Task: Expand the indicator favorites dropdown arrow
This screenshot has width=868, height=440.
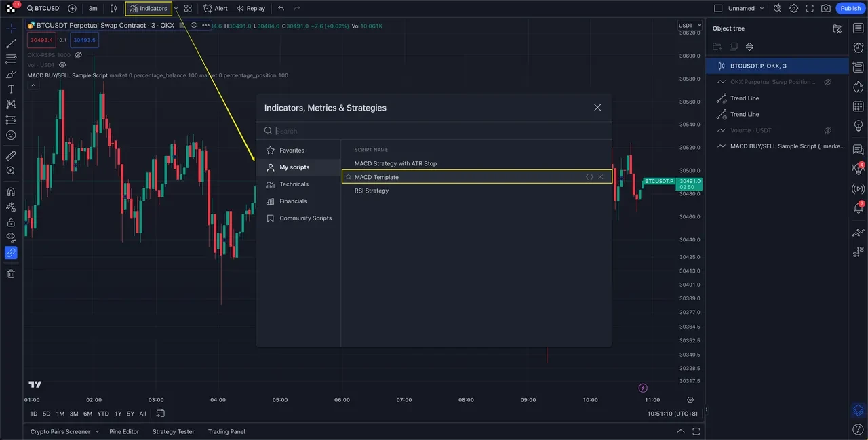Action: [176, 9]
